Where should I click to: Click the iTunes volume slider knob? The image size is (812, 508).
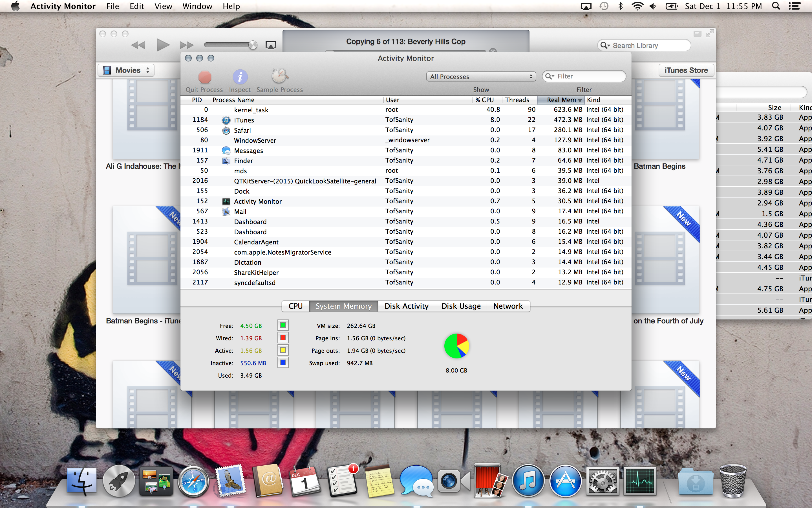coord(253,45)
